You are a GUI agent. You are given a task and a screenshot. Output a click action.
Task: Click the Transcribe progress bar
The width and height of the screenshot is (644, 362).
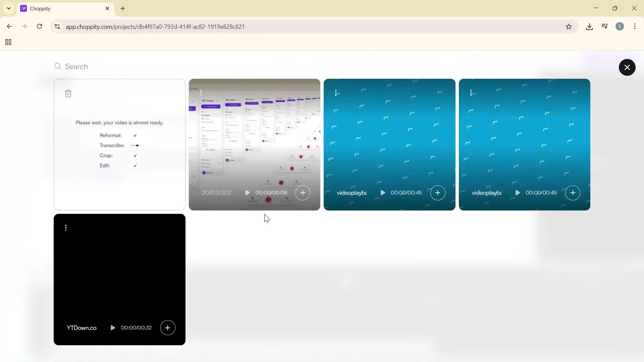pyautogui.click(x=135, y=145)
